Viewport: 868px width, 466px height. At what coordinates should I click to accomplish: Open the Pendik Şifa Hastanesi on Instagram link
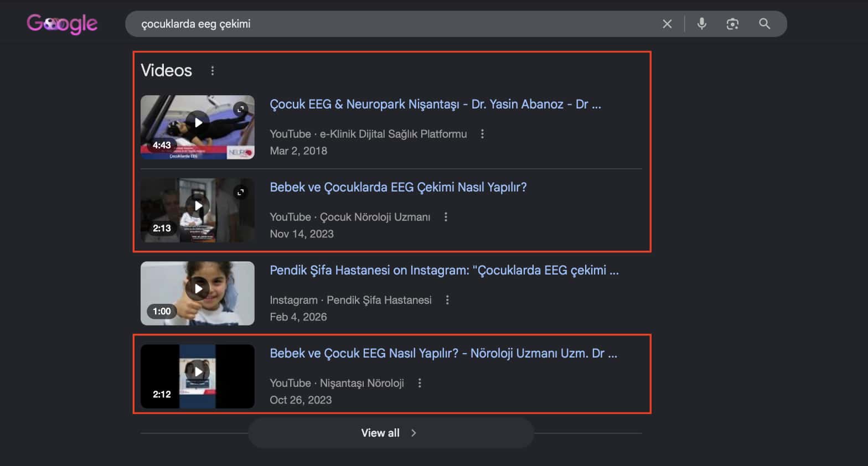tap(444, 270)
